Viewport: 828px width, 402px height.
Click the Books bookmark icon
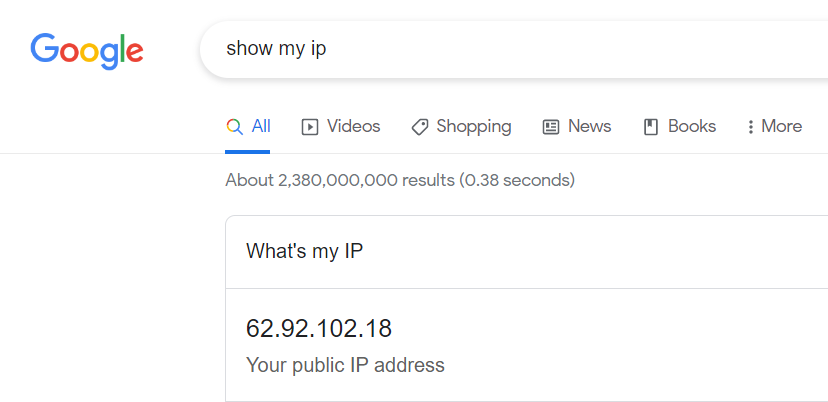pos(651,127)
